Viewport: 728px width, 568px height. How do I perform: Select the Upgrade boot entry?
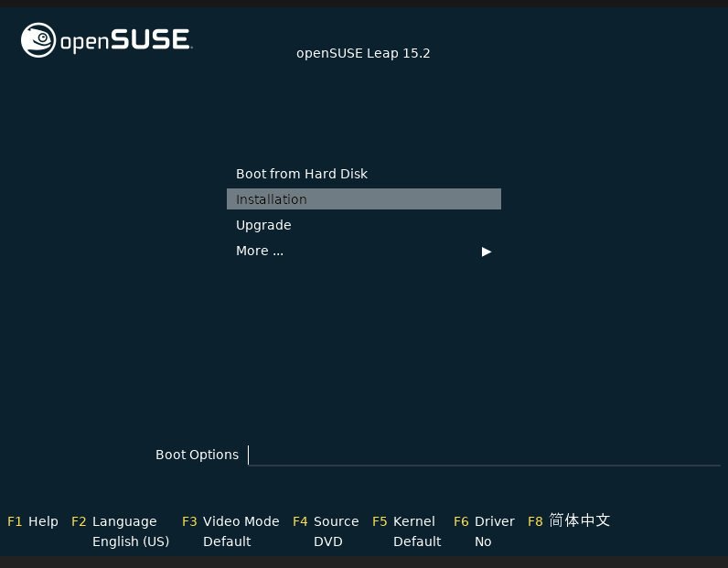(363, 225)
